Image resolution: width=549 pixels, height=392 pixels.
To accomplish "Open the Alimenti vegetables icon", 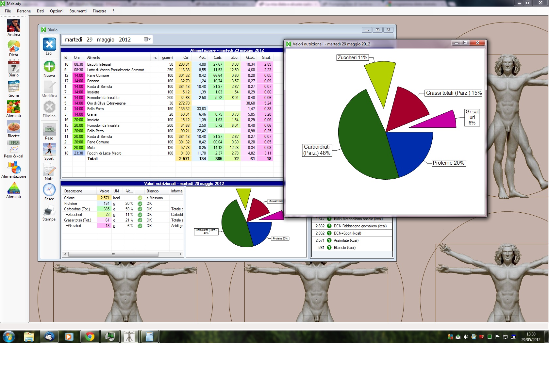I will point(14,106).
